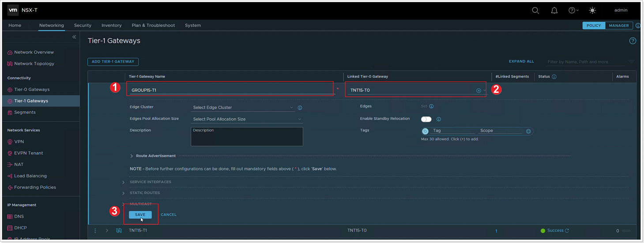Image resolution: width=644 pixels, height=243 pixels.
Task: Switch to Manager mode
Action: coord(619,26)
